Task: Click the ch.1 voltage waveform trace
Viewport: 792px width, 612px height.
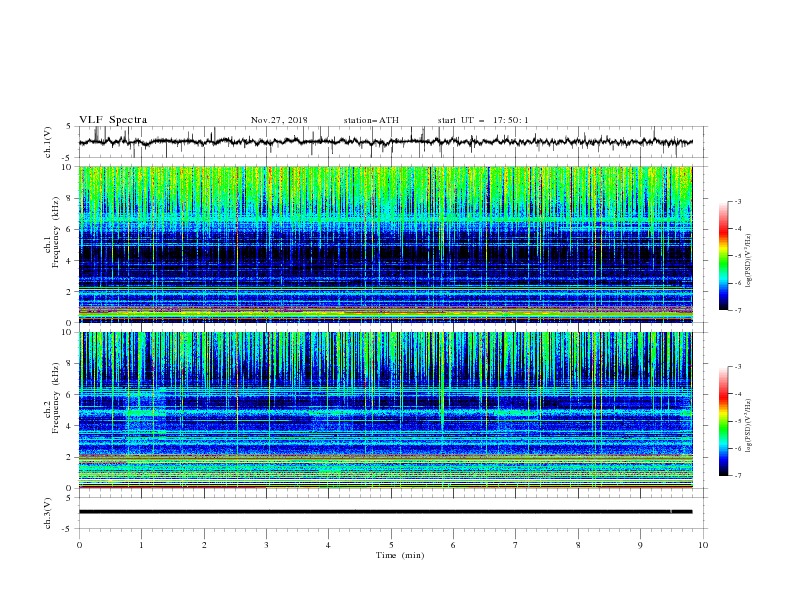Action: click(385, 142)
